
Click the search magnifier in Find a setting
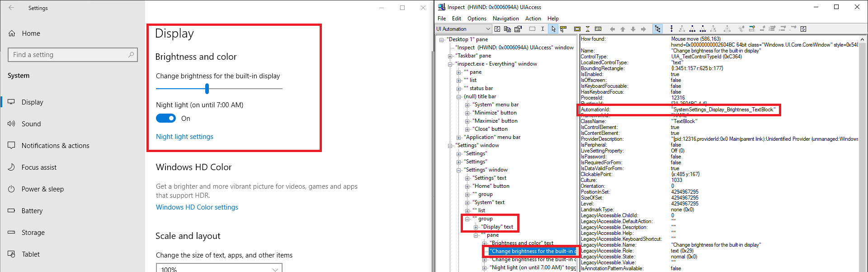click(x=131, y=55)
